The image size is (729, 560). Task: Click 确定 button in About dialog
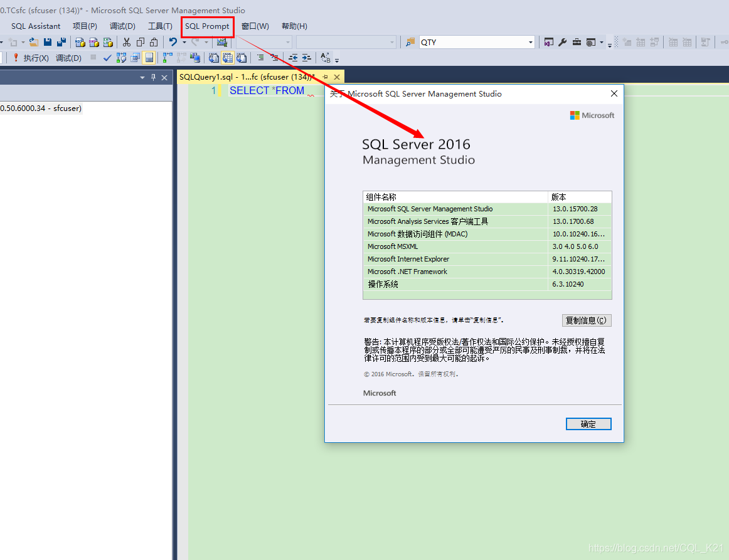coord(588,424)
